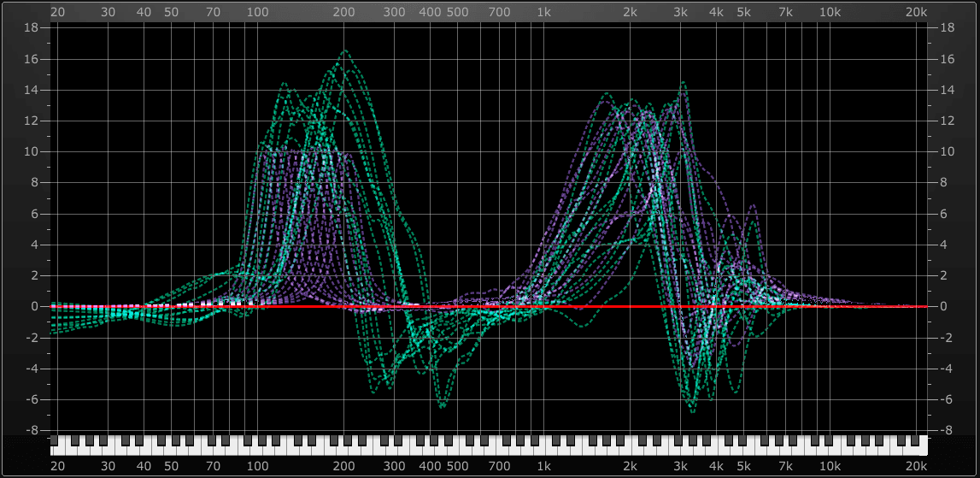The width and height of the screenshot is (980, 478).
Task: Click the 700 label on the top frequency axis
Action: (499, 12)
